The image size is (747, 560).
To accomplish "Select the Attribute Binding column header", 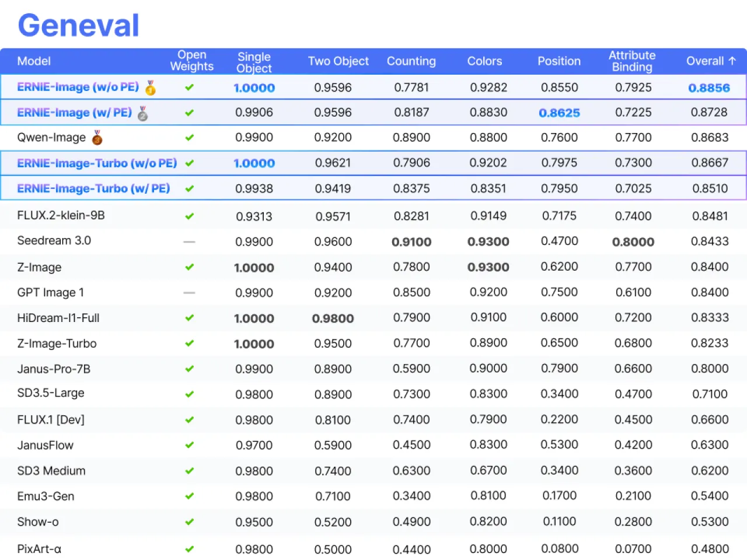I will (632, 61).
